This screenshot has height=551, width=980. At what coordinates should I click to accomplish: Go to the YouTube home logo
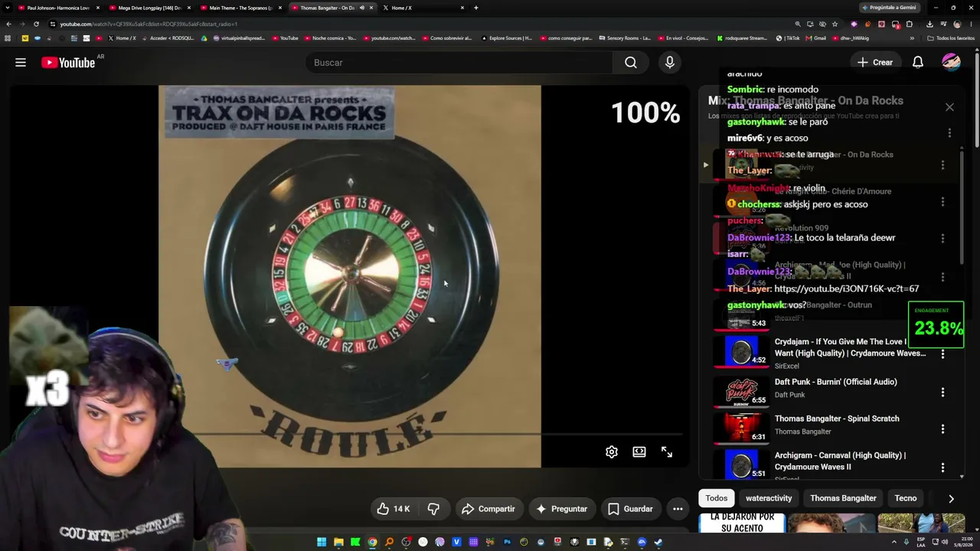point(68,63)
